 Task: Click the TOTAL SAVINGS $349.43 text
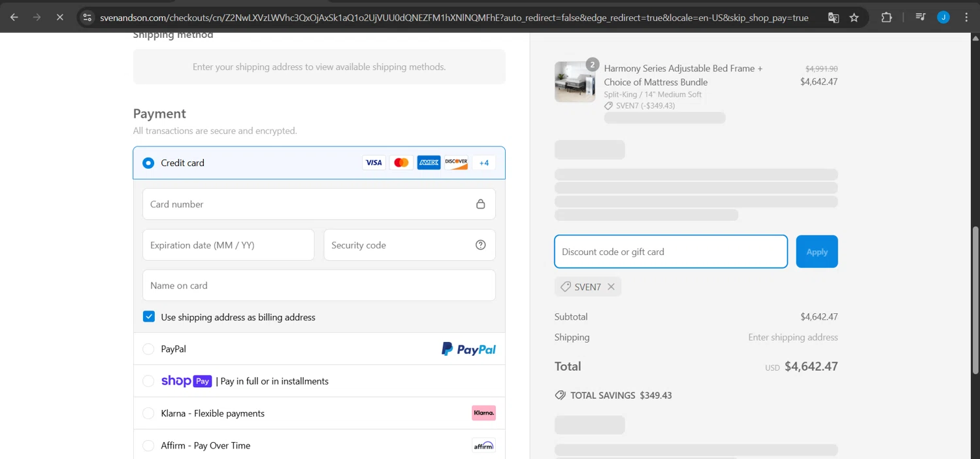tap(621, 396)
